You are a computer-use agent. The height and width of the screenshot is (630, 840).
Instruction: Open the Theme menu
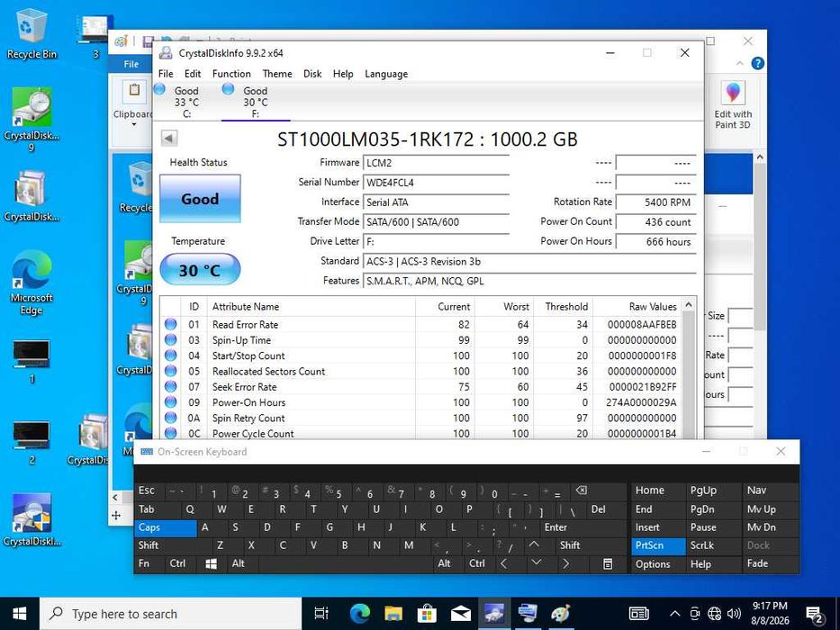click(x=277, y=74)
